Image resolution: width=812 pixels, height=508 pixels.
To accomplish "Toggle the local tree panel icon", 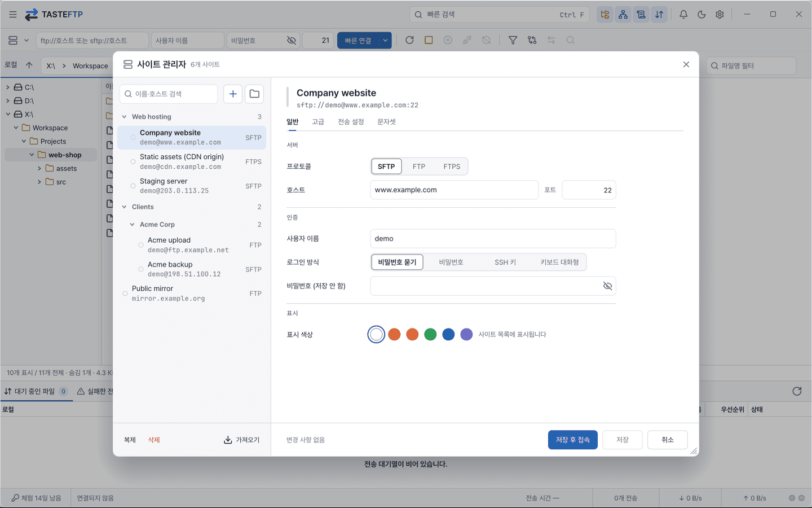I will [605, 15].
